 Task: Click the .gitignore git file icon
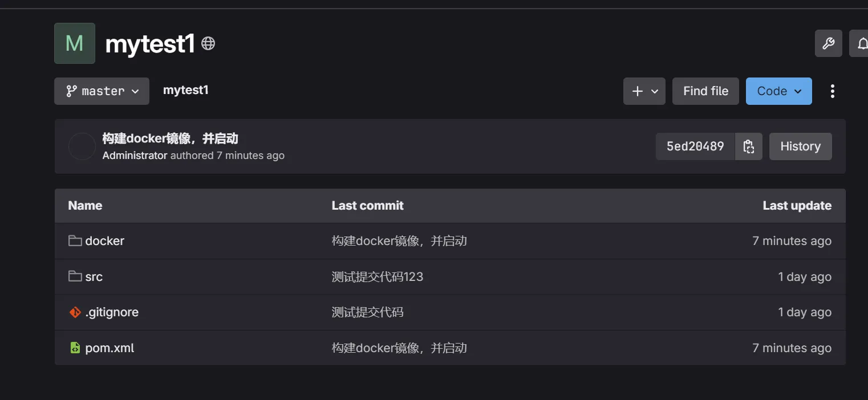click(x=75, y=312)
